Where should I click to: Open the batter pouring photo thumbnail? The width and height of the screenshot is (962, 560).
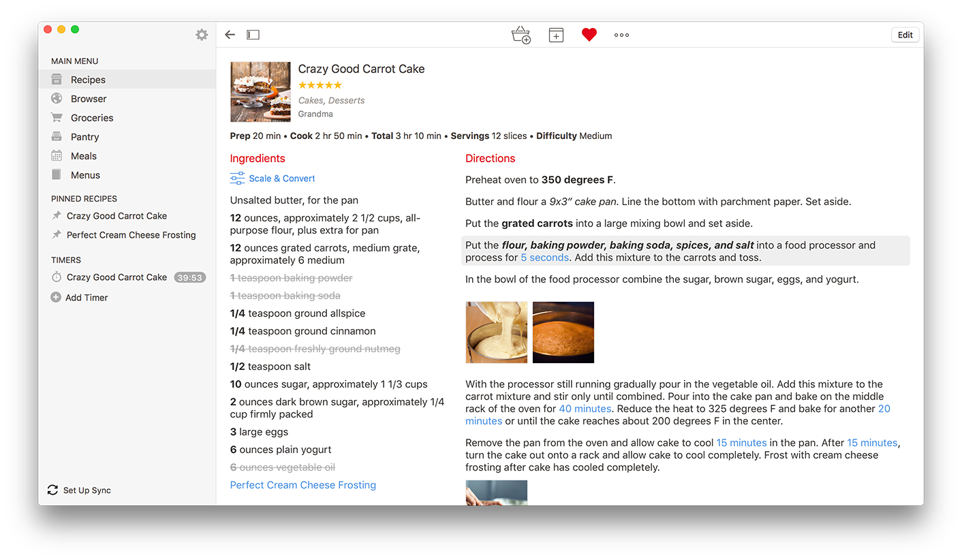(x=496, y=332)
